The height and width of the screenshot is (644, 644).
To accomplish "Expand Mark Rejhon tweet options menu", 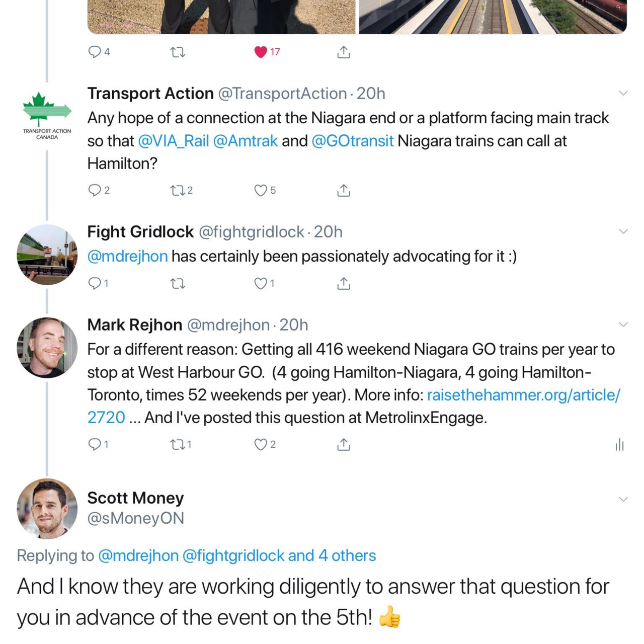I will tap(623, 325).
